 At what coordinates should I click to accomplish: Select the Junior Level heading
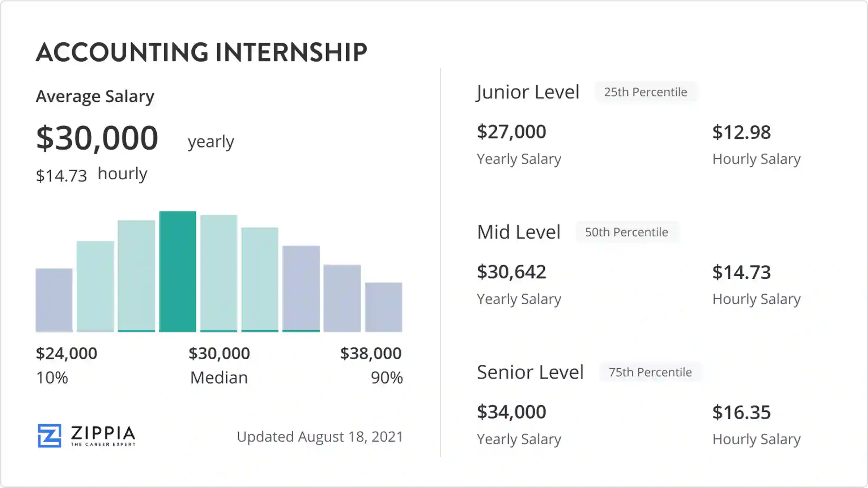coord(528,92)
